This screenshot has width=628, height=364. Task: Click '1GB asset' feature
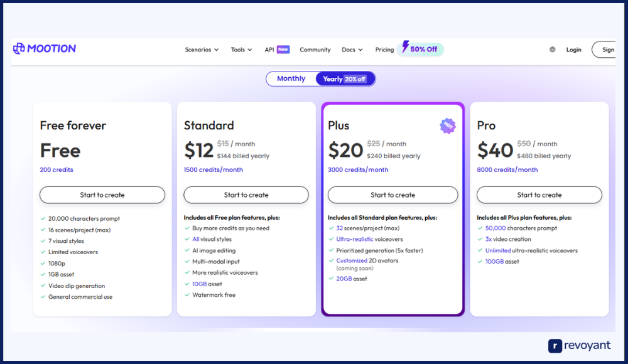click(62, 274)
